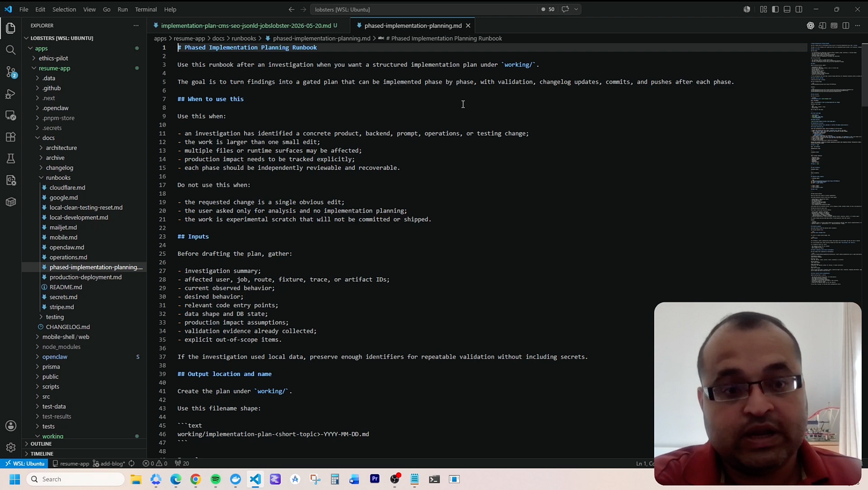
Task: Click the runbooks breadcrumb segment
Action: pyautogui.click(x=244, y=38)
